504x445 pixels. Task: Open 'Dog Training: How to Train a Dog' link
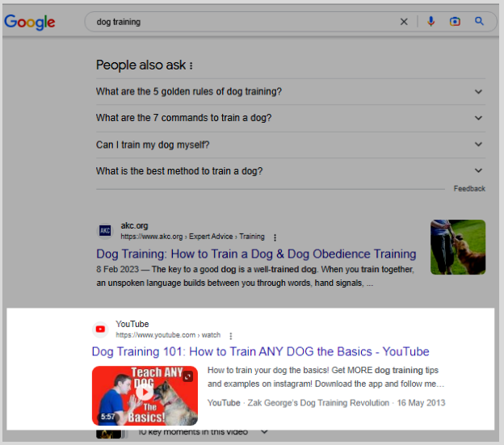tap(256, 254)
